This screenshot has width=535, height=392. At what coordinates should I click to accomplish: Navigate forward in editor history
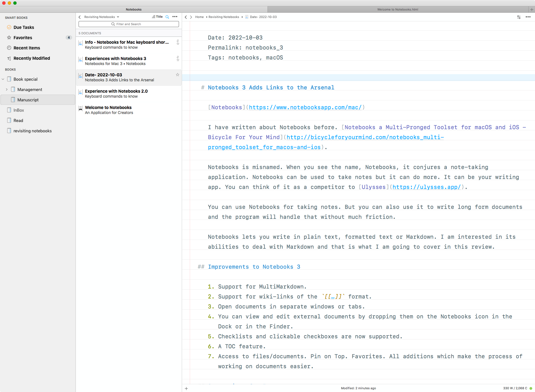pos(191,17)
